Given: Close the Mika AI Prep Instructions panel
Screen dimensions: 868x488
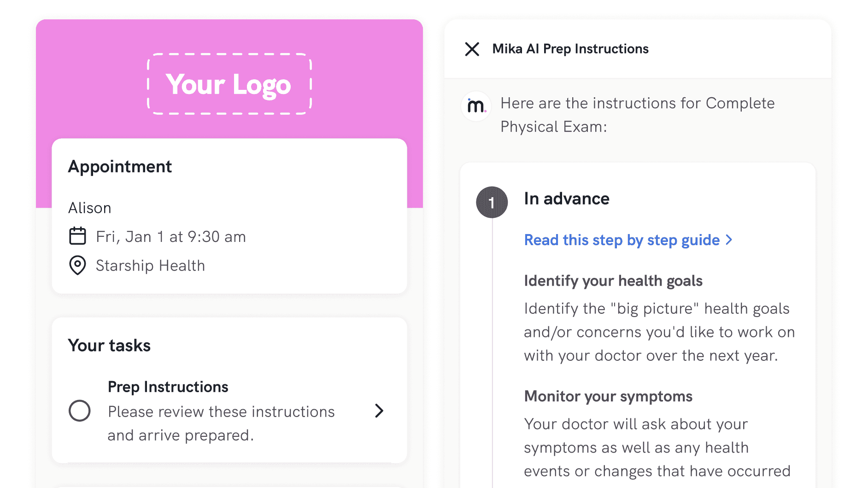Looking at the screenshot, I should coord(472,49).
